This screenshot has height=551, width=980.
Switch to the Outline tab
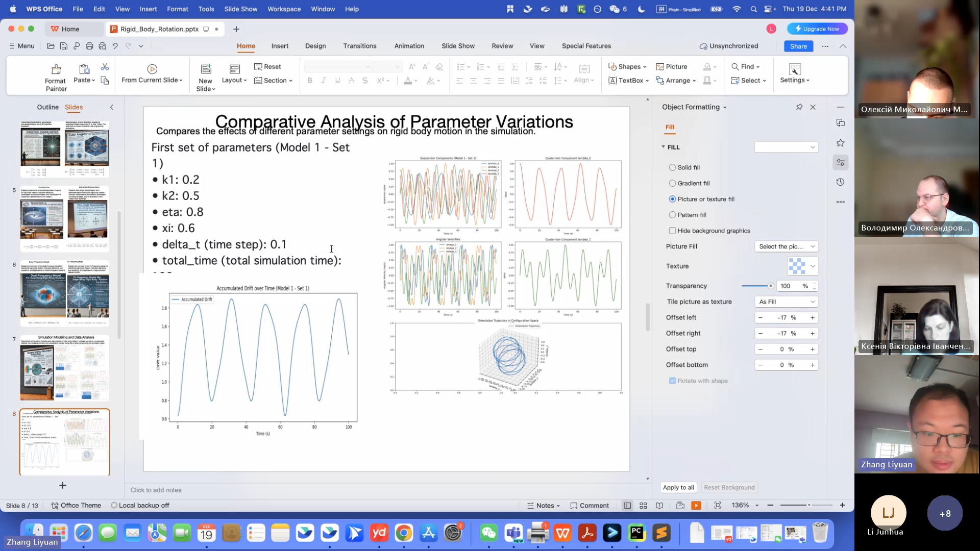pos(47,107)
